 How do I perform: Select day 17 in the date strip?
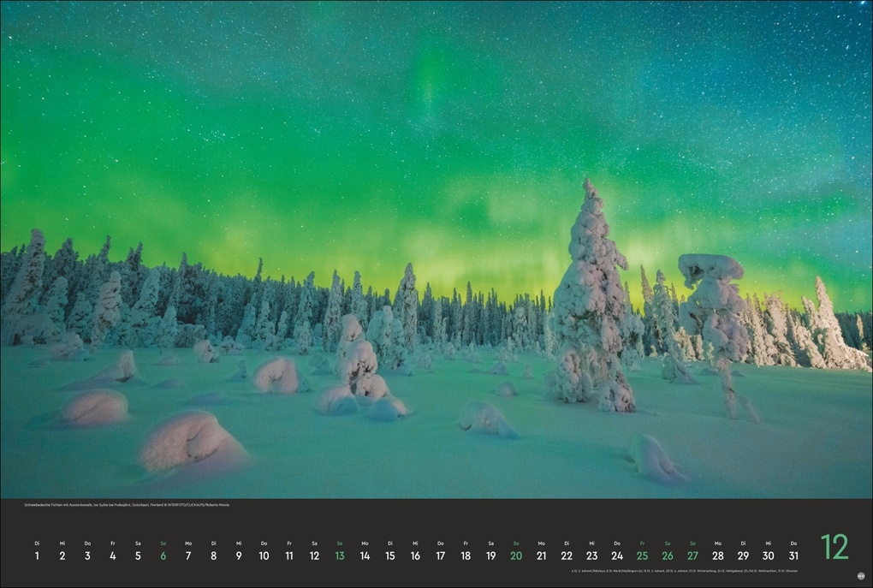(441, 555)
